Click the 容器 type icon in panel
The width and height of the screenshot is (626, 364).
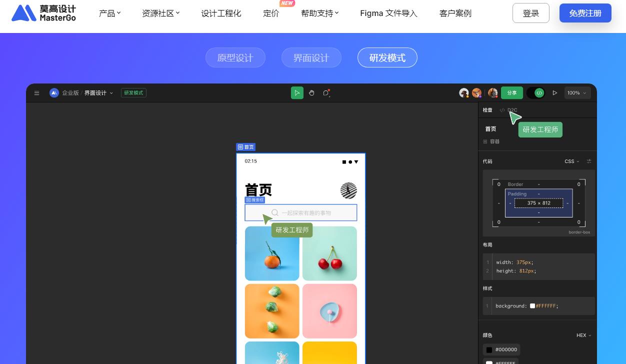[x=485, y=141]
